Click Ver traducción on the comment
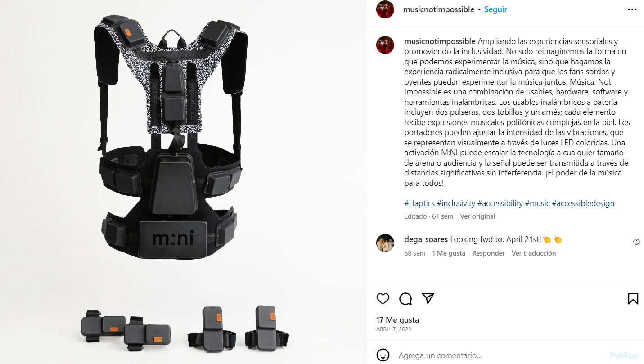 point(534,253)
